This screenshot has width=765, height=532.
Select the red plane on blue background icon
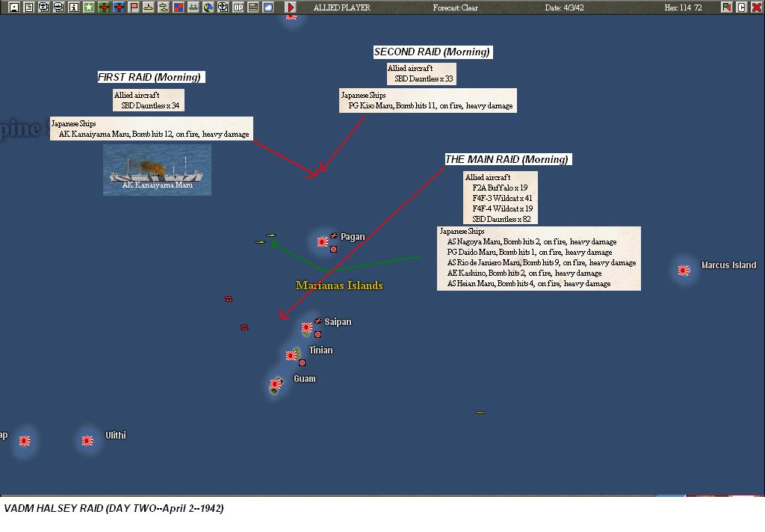(119, 7)
